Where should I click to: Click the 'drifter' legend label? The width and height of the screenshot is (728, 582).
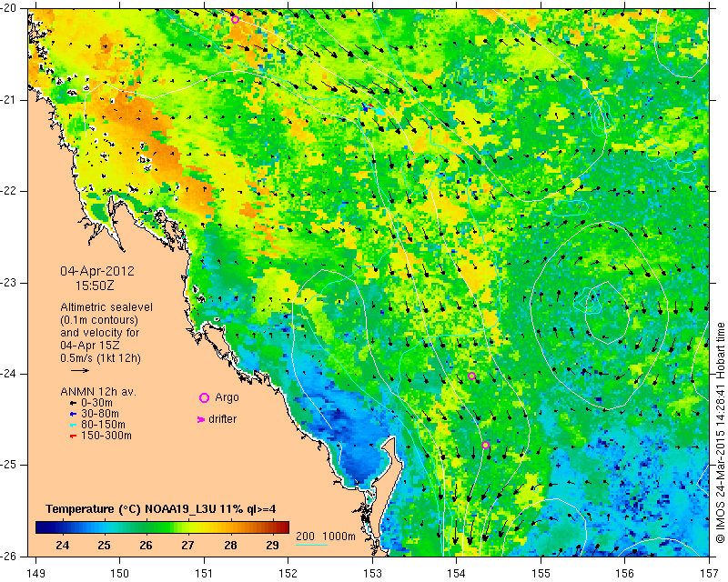pos(222,419)
